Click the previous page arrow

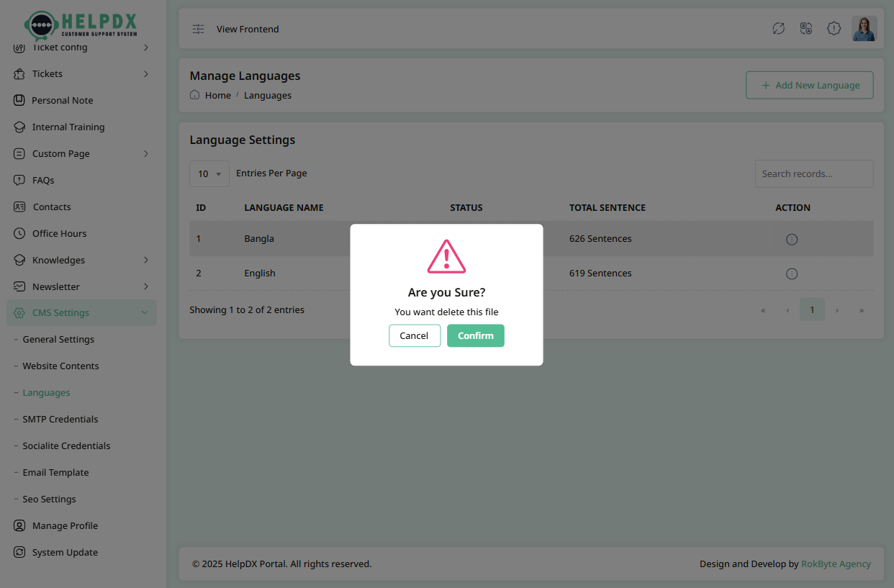point(787,310)
